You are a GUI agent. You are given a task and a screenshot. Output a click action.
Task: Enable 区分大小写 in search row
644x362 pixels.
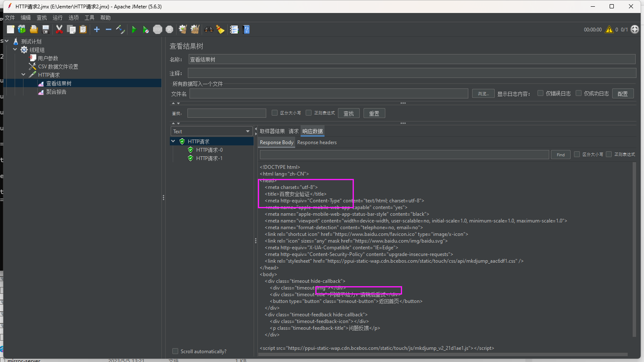tap(275, 113)
